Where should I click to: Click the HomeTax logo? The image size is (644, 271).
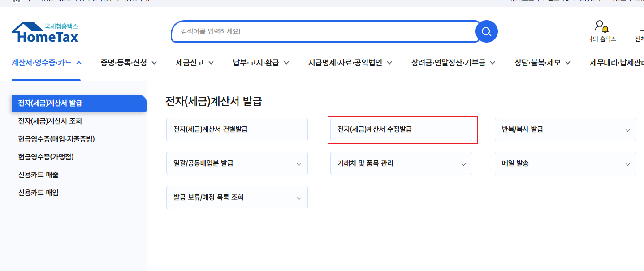(44, 32)
